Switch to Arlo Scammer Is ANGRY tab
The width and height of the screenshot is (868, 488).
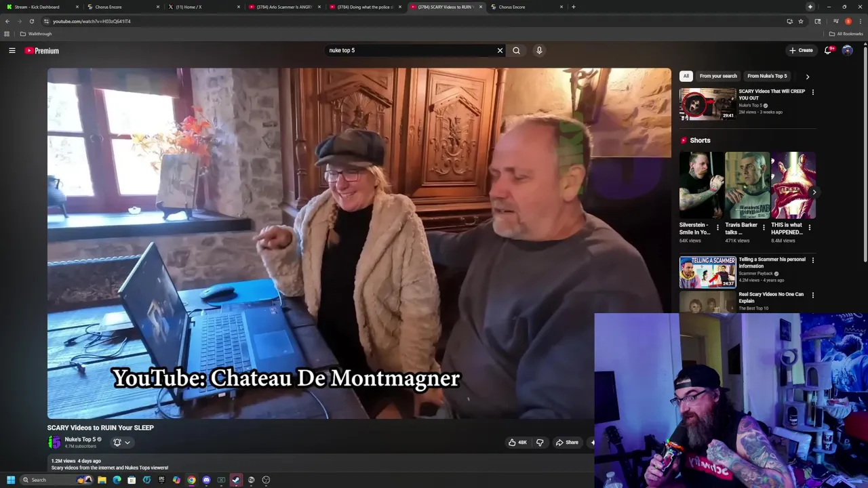(x=283, y=7)
